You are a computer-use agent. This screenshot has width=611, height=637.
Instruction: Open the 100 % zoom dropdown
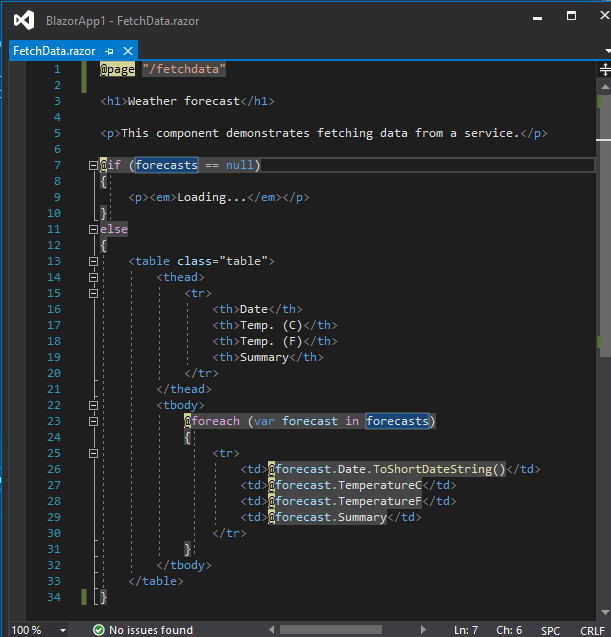click(x=62, y=630)
